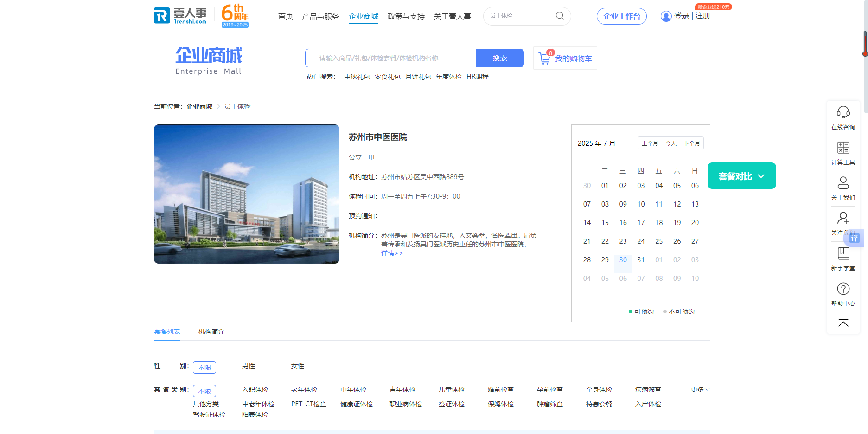The width and height of the screenshot is (868, 434).
Task: Filter by 全身体检 category
Action: point(599,389)
